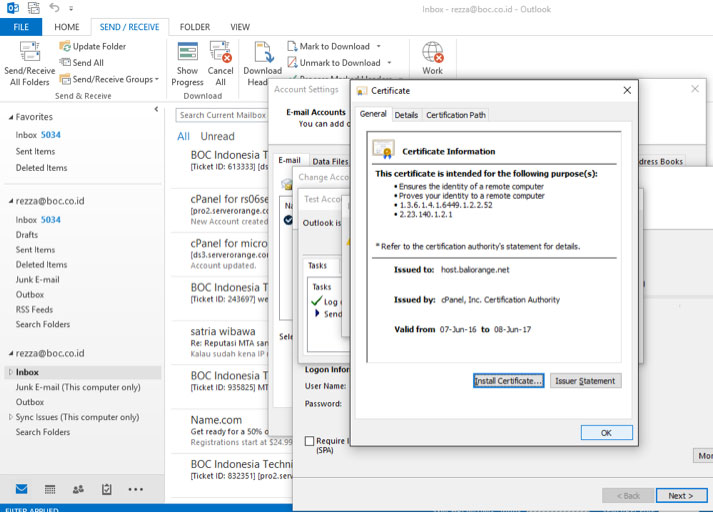Open the Certification Path tab
Screen dimensions: 713x513
point(456,115)
